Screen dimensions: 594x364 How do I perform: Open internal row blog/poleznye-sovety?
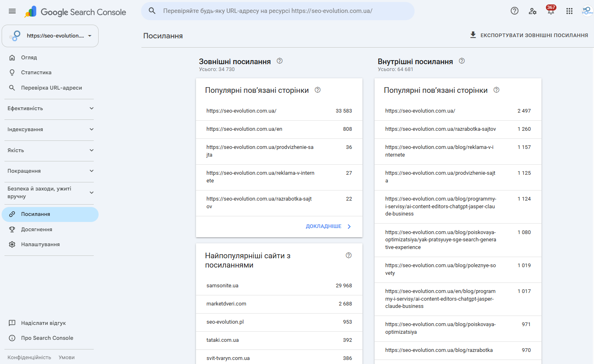458,270
